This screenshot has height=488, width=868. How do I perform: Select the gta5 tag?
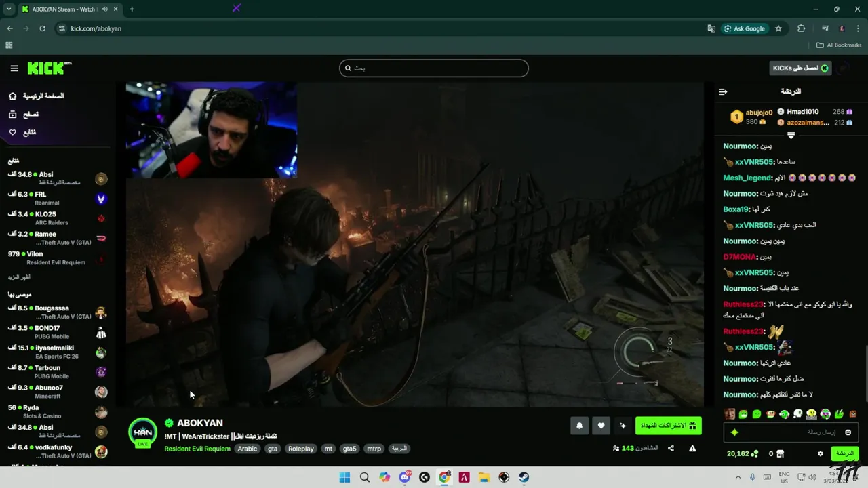pos(349,449)
